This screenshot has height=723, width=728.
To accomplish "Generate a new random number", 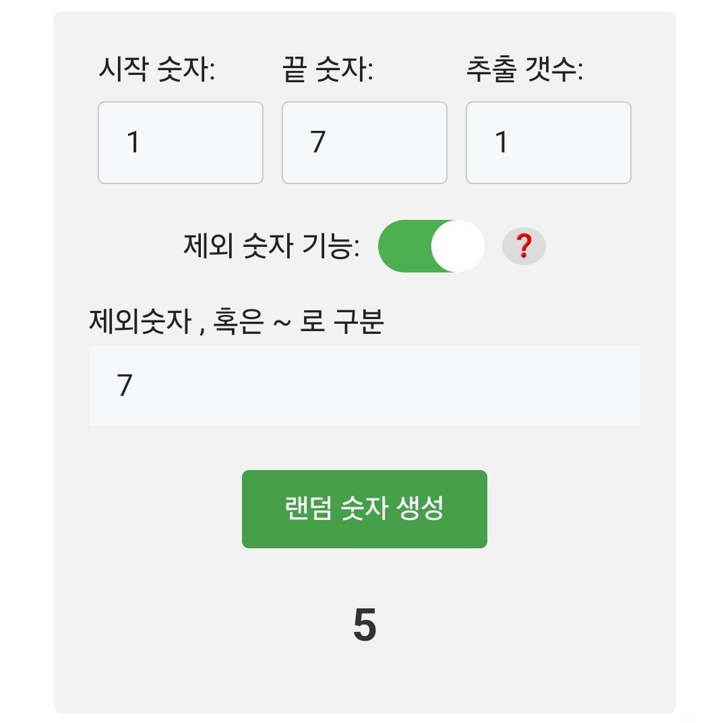I will click(364, 509).
